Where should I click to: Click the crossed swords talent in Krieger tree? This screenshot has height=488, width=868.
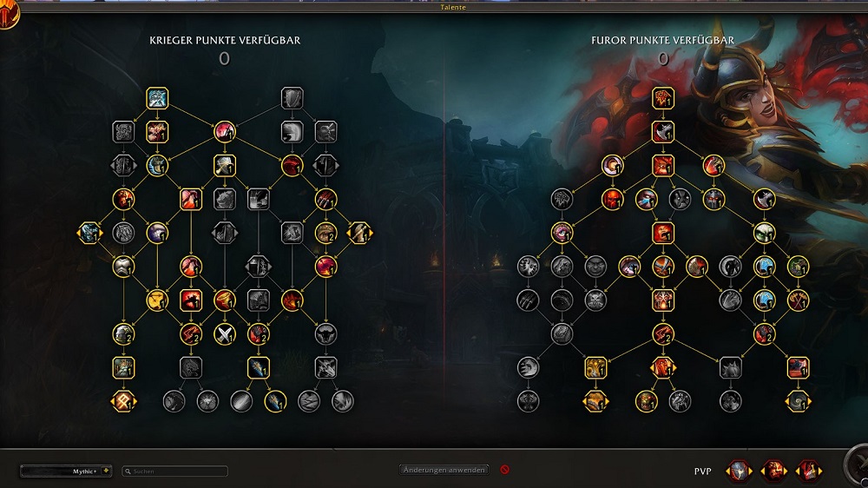pyautogui.click(x=224, y=334)
